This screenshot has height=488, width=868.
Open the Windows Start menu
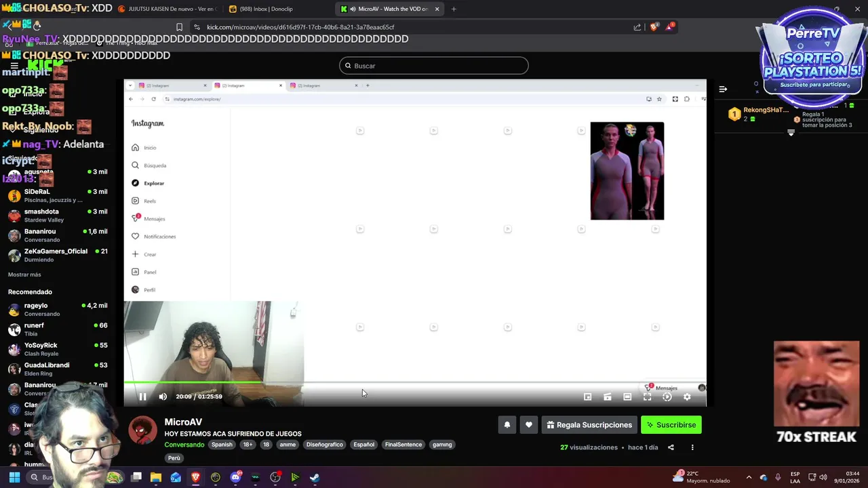[x=14, y=477]
